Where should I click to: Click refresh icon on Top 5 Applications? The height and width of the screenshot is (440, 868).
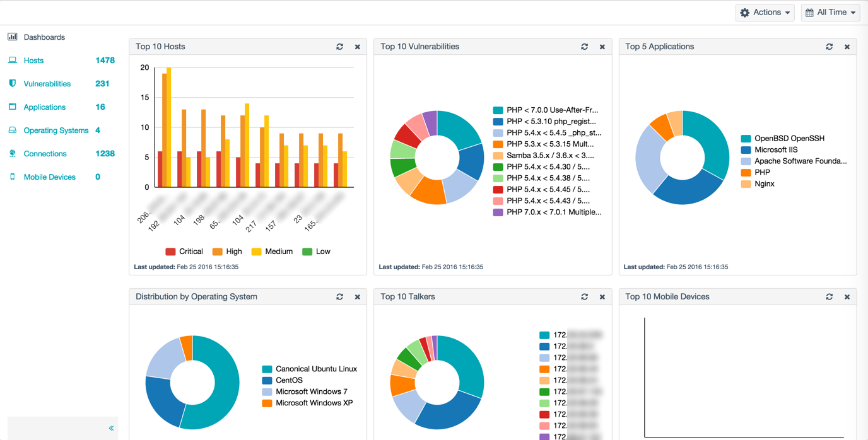829,47
